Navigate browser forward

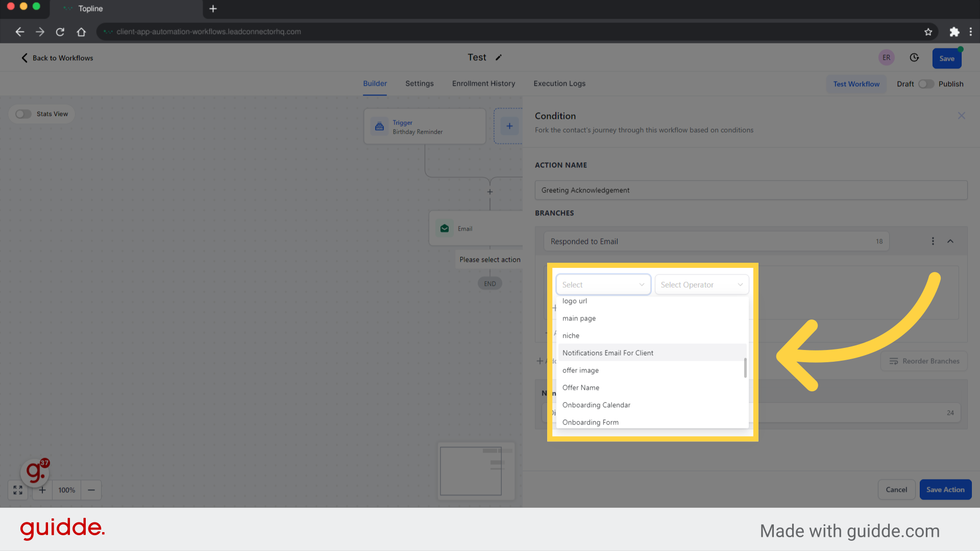click(x=40, y=32)
